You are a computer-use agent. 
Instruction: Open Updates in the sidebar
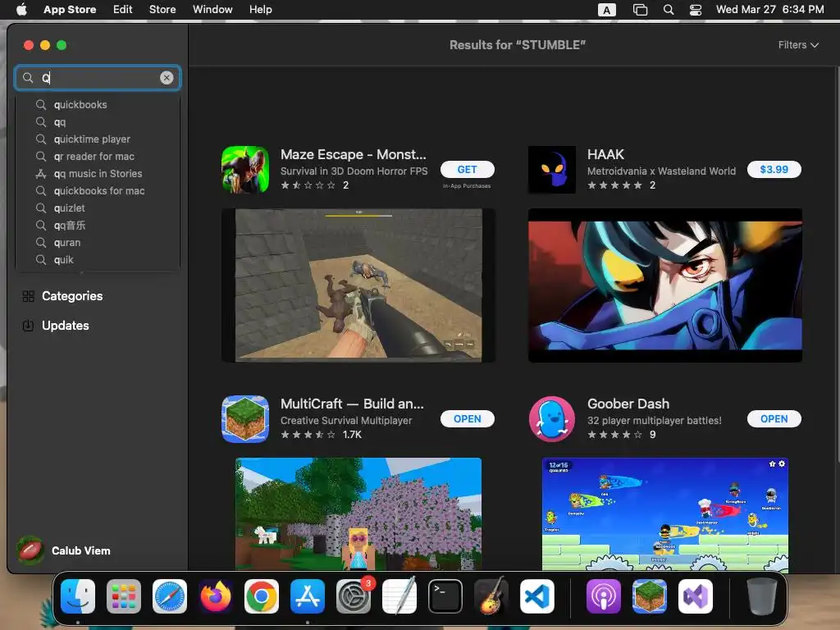tap(56, 325)
